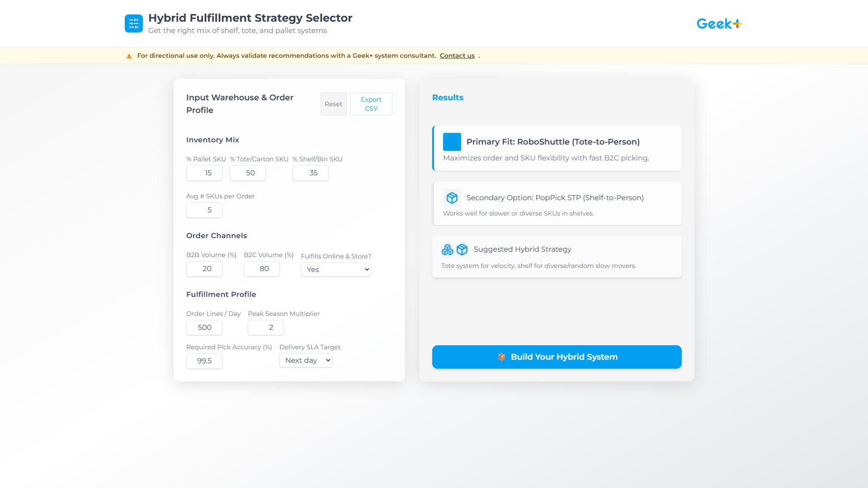
Task: Open the Delivery SLA Target dropdown
Action: [x=306, y=360]
